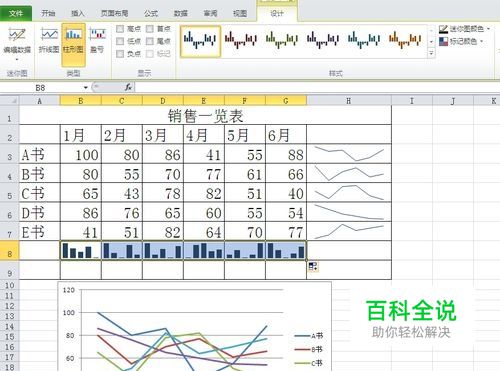Screen dimensions: 500x371
Task: Select the D书 line sparkline in H6
Action: (x=349, y=212)
